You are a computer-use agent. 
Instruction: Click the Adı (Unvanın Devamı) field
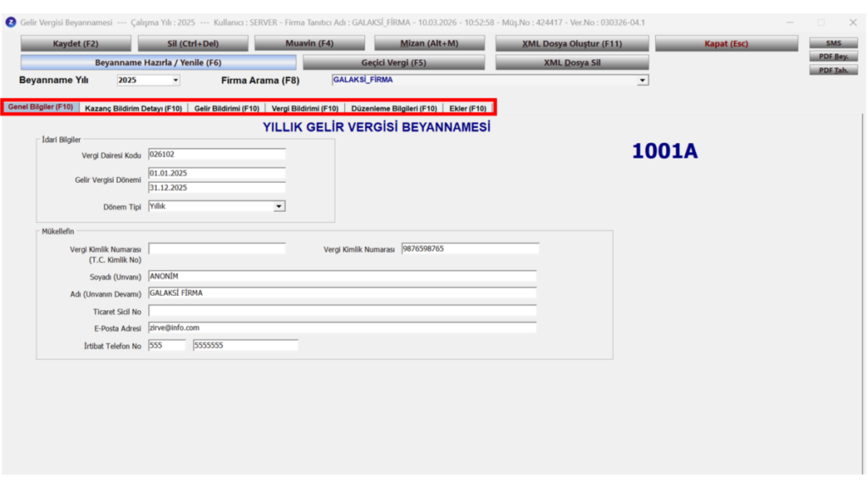[342, 293]
